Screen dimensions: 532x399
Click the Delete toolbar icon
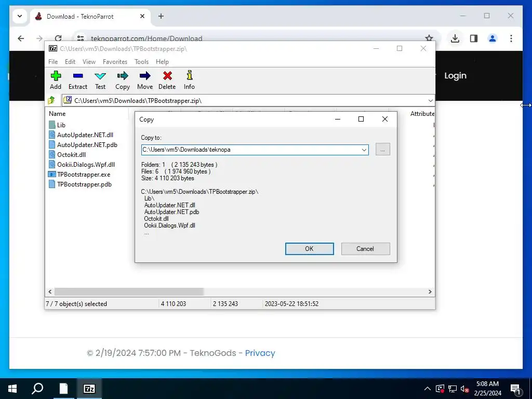pos(167,79)
